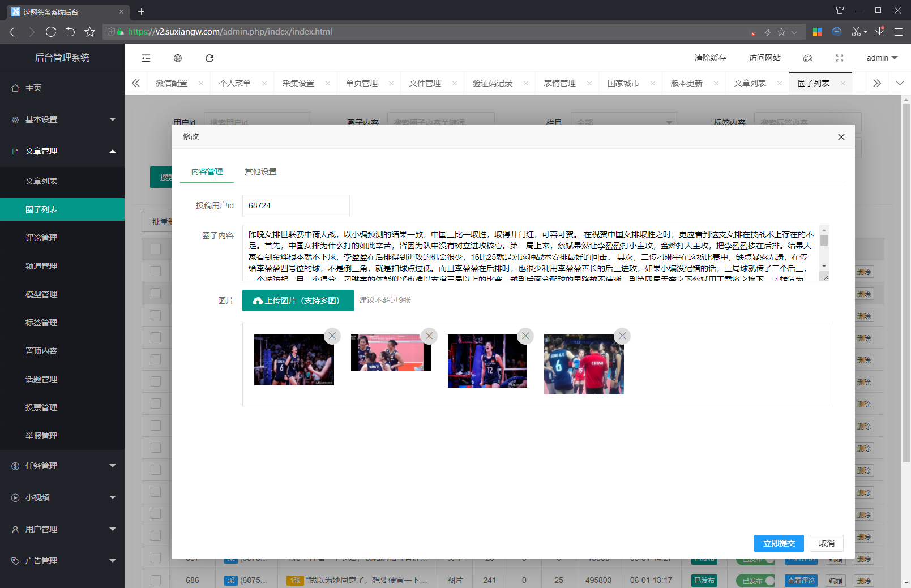This screenshot has width=911, height=588.
Task: Click the 投稿用户id input field
Action: (x=296, y=205)
